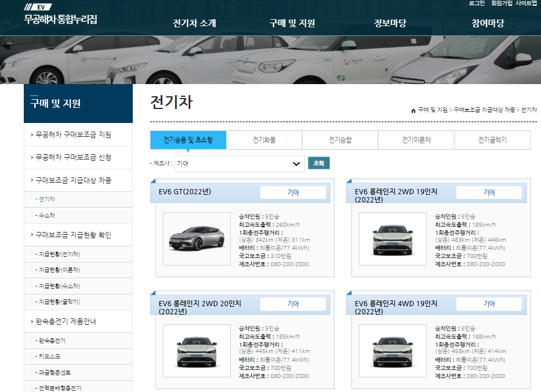The width and height of the screenshot is (541, 392).
Task: Click the 기아 badge on 2WD 19인치 card
Action: click(x=489, y=192)
